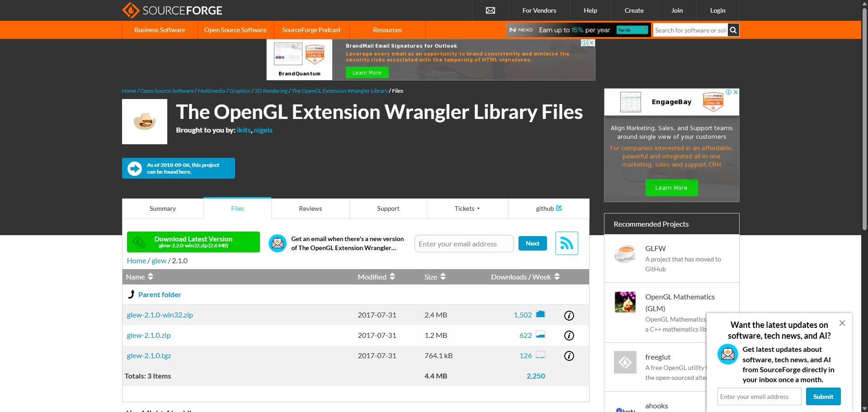Click the BrandMail ad info icon

point(585,43)
